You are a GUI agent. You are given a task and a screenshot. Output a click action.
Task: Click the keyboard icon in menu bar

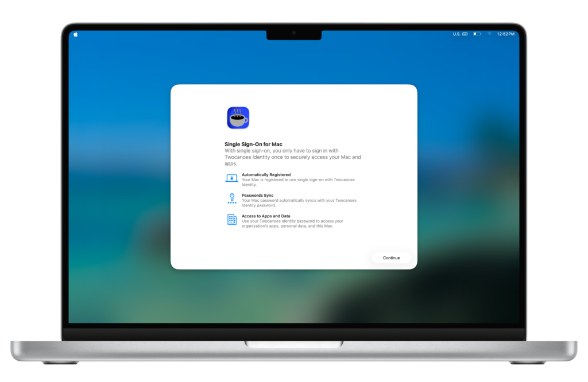(465, 34)
